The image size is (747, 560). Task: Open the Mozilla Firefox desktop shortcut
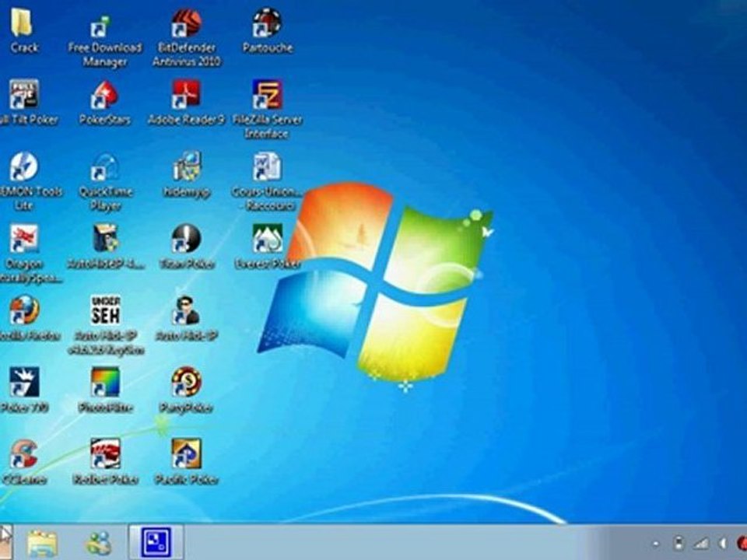click(24, 310)
